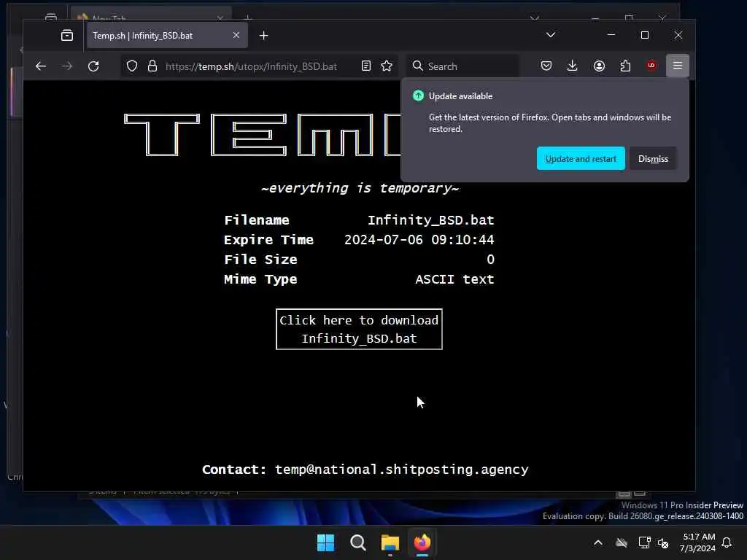Click here to download Infinity_BSD.bat

pyautogui.click(x=359, y=329)
